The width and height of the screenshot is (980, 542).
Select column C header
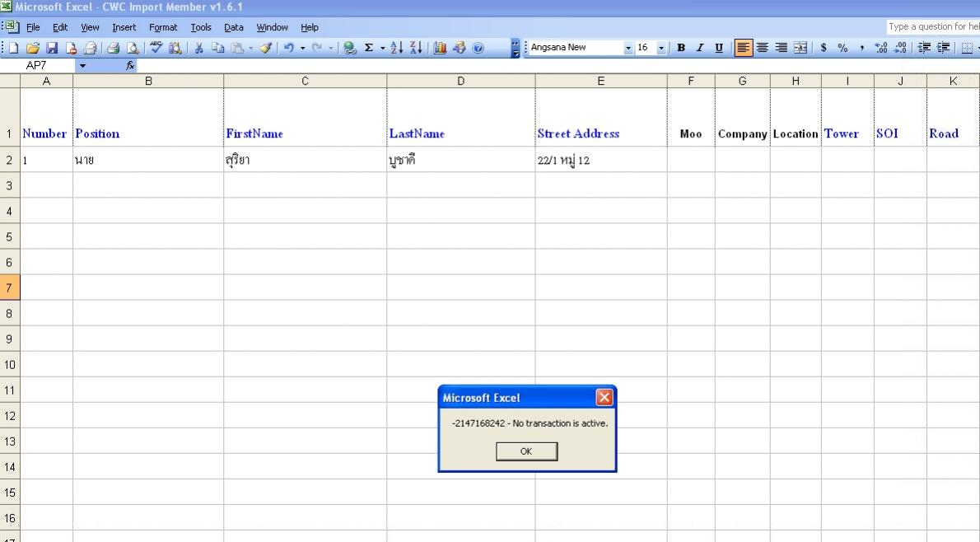click(305, 82)
